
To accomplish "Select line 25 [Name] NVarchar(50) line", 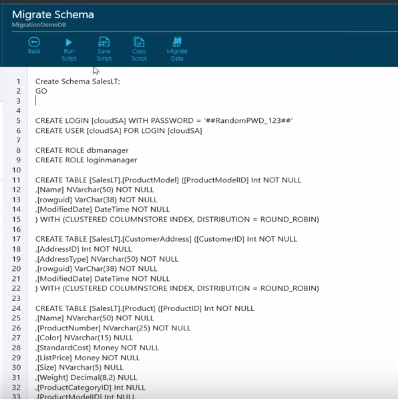I will pyautogui.click(x=95, y=318).
